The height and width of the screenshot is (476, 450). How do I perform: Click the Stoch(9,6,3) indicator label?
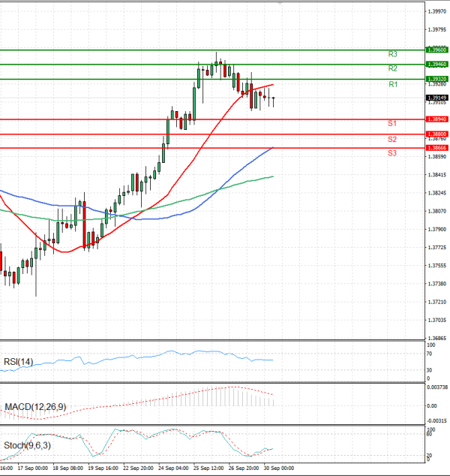point(26,446)
